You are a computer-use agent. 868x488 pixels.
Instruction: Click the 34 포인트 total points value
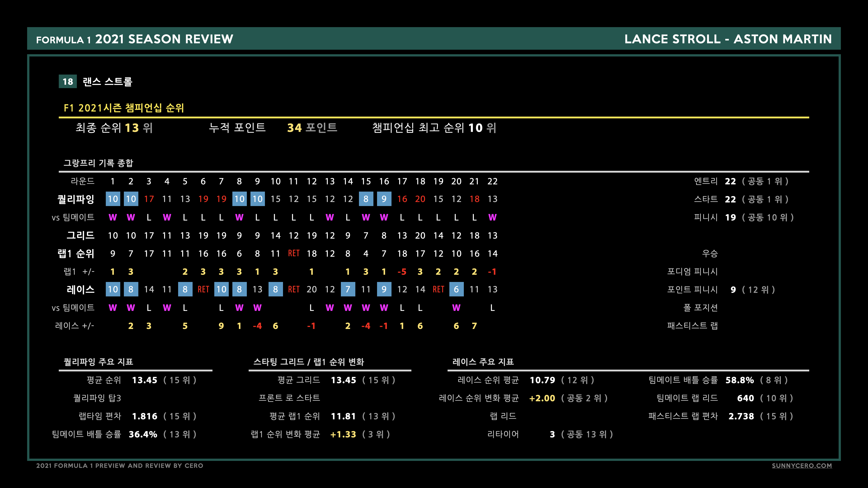312,128
